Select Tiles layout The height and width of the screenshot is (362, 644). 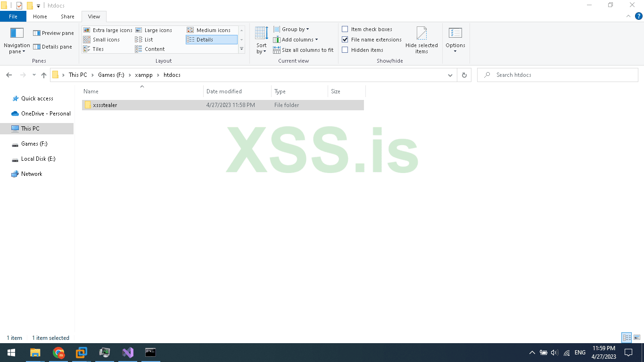[x=93, y=49]
